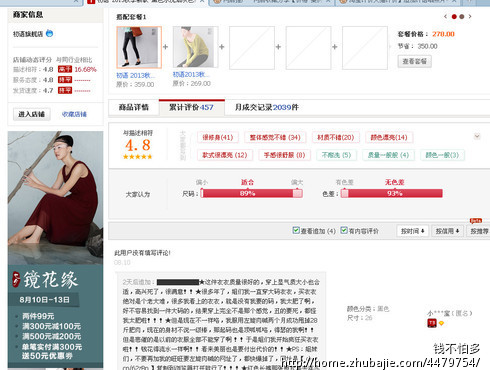The width and height of the screenshot is (490, 370).
Task: Open the 月成交记录 2039件 tab
Action: click(x=267, y=107)
